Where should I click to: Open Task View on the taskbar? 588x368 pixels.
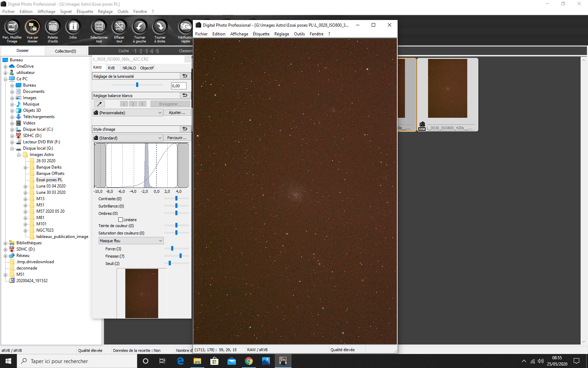(162, 361)
